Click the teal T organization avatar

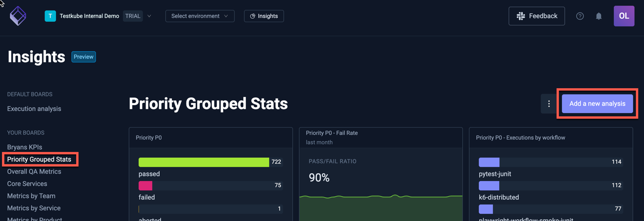tap(50, 16)
